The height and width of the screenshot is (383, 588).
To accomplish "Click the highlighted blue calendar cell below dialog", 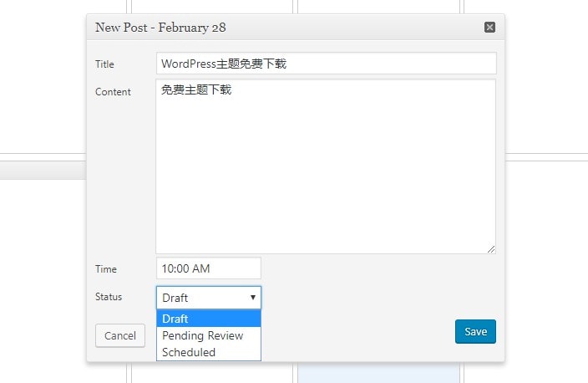I will point(378,373).
